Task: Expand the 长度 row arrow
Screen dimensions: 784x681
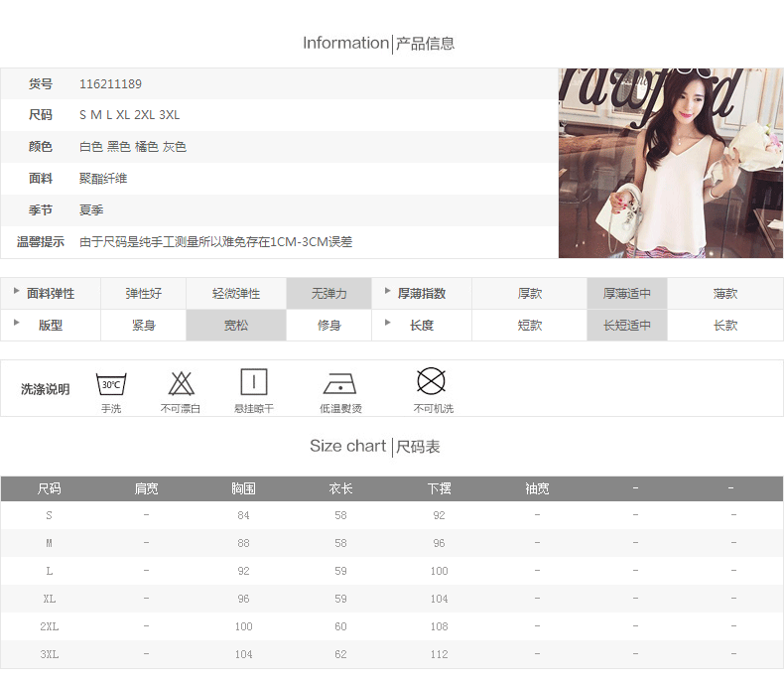Action: (388, 324)
